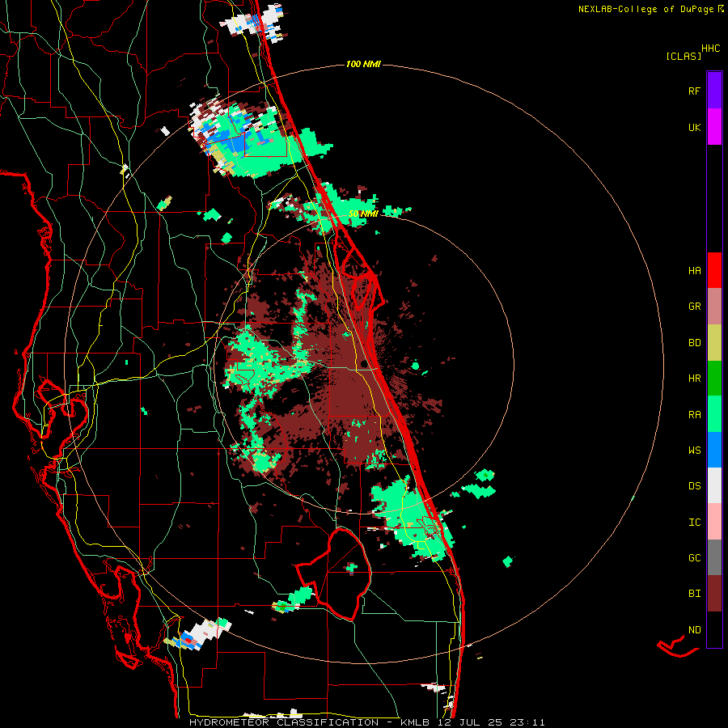Click the ND black legend swatch
728x728 pixels.
tap(714, 629)
